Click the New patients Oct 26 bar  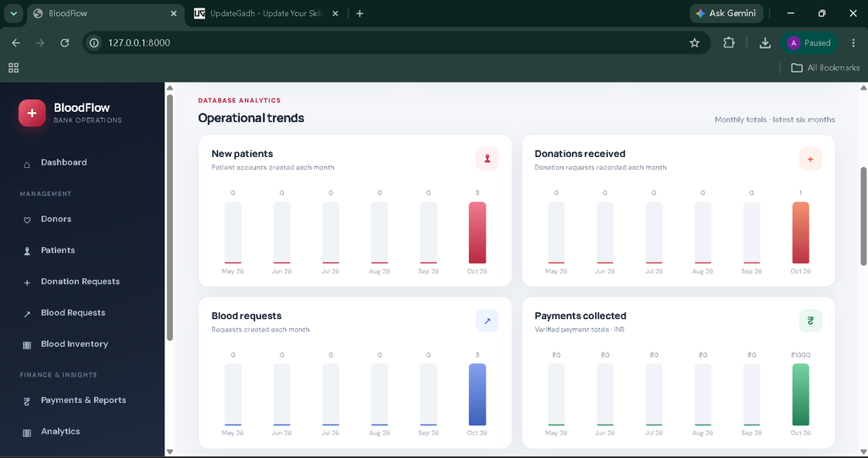click(477, 232)
